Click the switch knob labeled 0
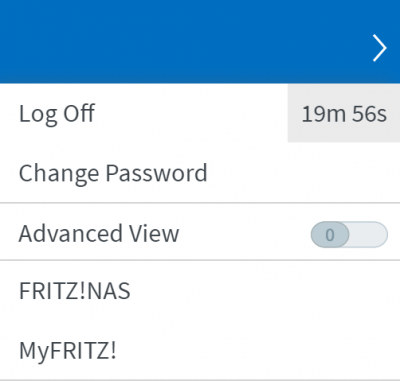Image resolution: width=400 pixels, height=381 pixels. click(330, 234)
